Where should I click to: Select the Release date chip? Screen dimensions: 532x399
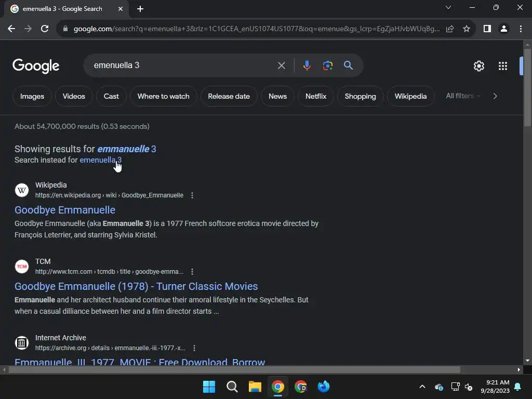(229, 96)
